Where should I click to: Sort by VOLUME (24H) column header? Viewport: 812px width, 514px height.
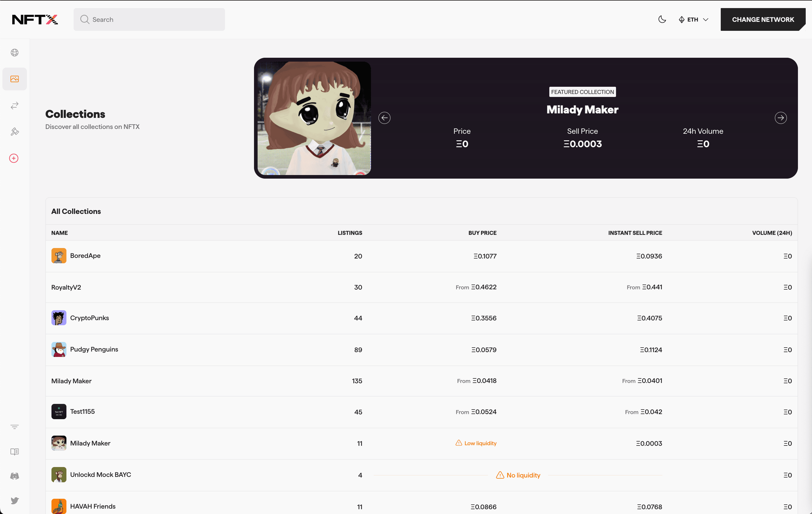[x=772, y=233]
